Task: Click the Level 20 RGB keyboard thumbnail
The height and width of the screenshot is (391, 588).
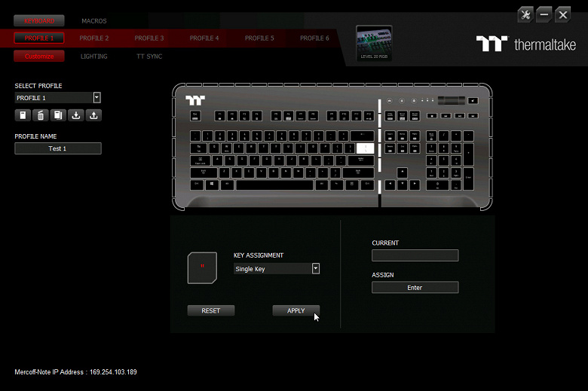Action: pyautogui.click(x=374, y=43)
